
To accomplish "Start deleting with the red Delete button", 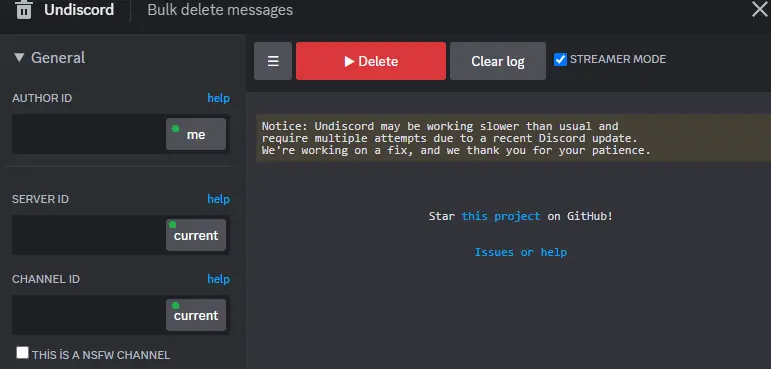I will pos(371,61).
